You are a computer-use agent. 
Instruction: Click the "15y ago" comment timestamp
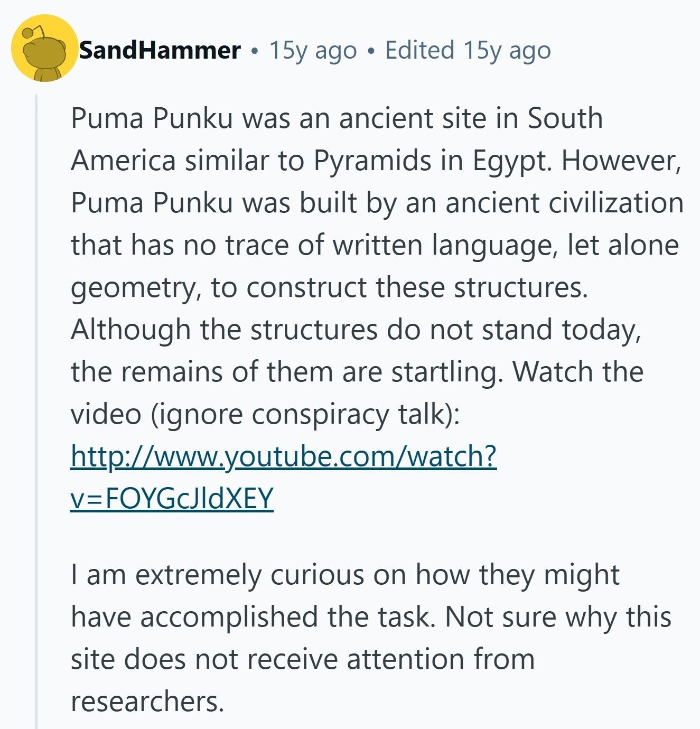[x=313, y=51]
